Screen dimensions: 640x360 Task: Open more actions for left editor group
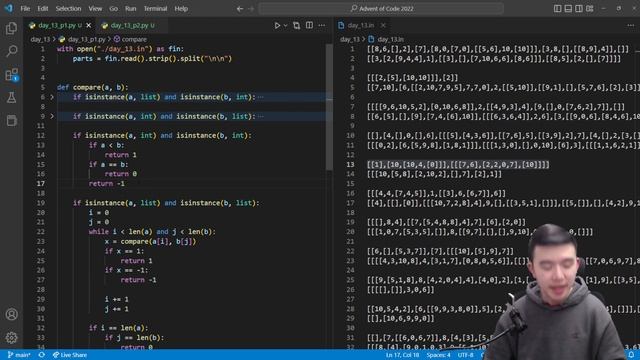(x=322, y=25)
